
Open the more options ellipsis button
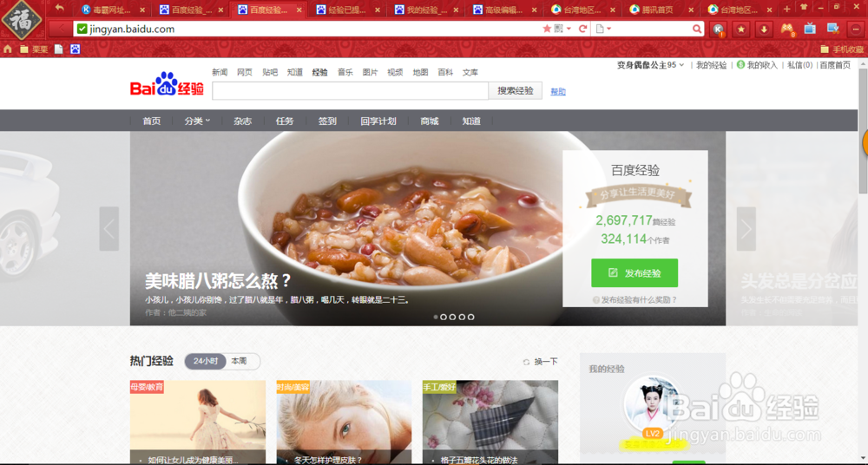(856, 29)
